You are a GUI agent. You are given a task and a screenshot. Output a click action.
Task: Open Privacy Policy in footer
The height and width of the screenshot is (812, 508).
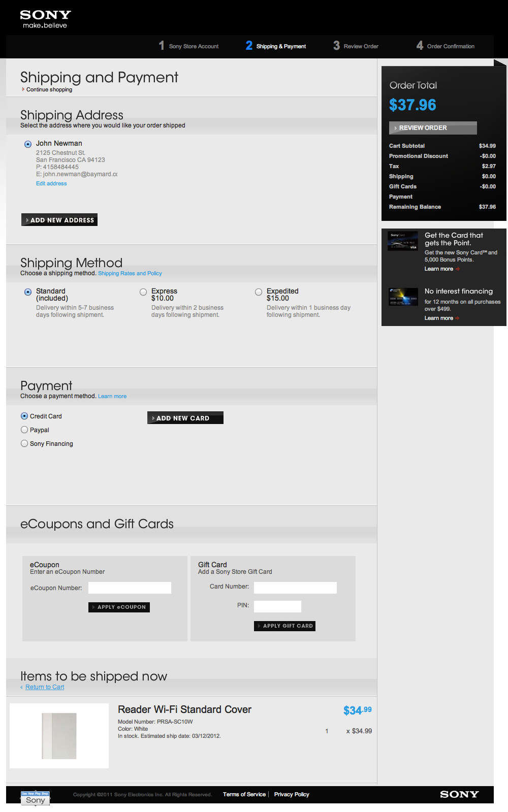click(292, 794)
